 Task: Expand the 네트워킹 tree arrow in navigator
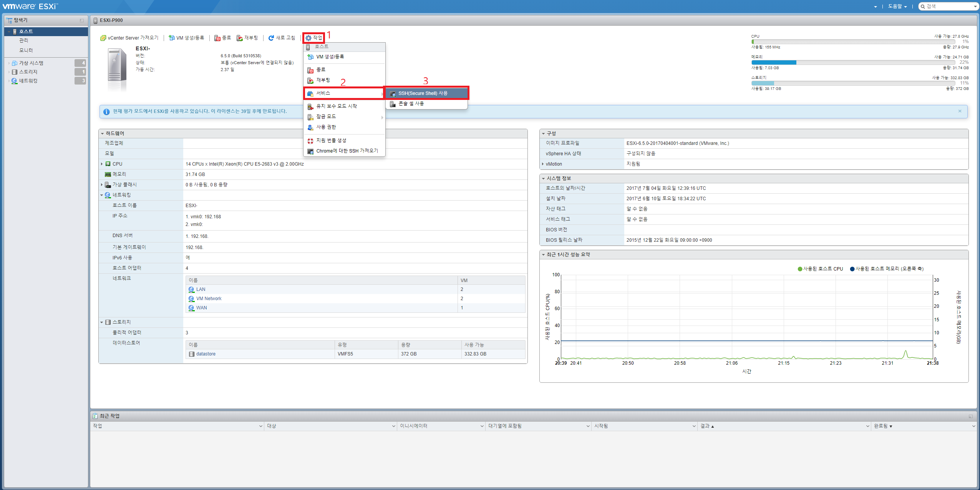point(9,81)
